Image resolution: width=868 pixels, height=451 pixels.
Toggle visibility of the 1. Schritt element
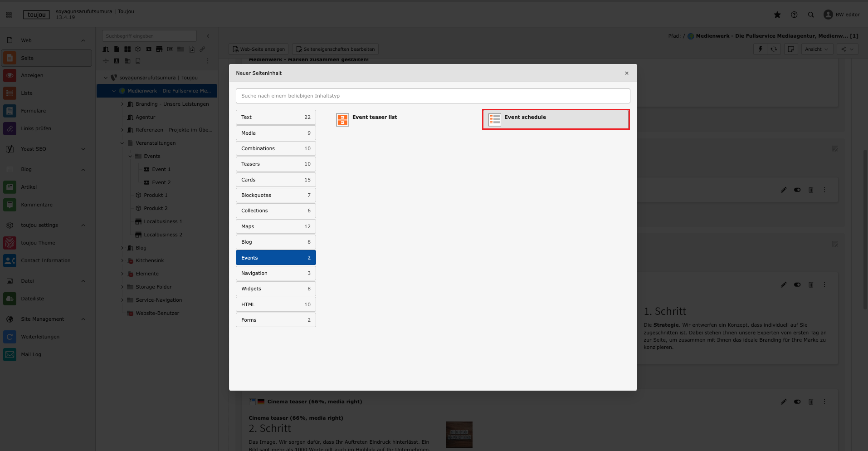[x=797, y=284]
